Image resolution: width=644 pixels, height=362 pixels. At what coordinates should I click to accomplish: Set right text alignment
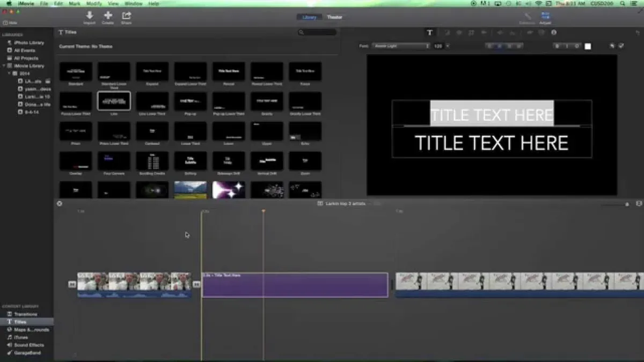point(510,46)
